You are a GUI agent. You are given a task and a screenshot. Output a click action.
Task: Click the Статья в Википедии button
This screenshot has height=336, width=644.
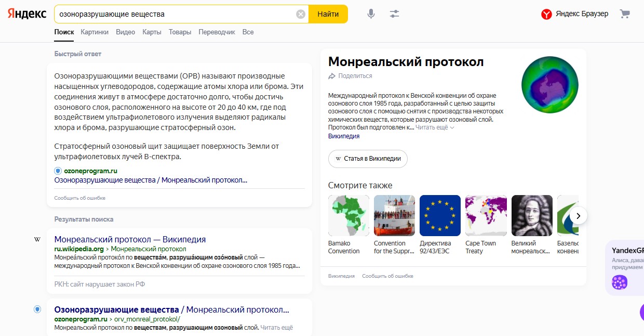click(x=368, y=159)
